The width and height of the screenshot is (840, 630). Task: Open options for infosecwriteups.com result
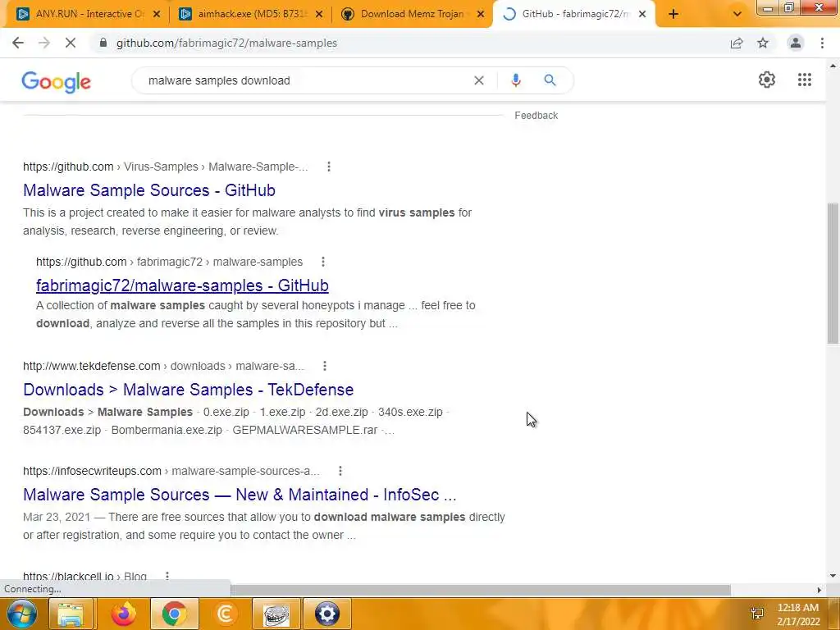340,471
